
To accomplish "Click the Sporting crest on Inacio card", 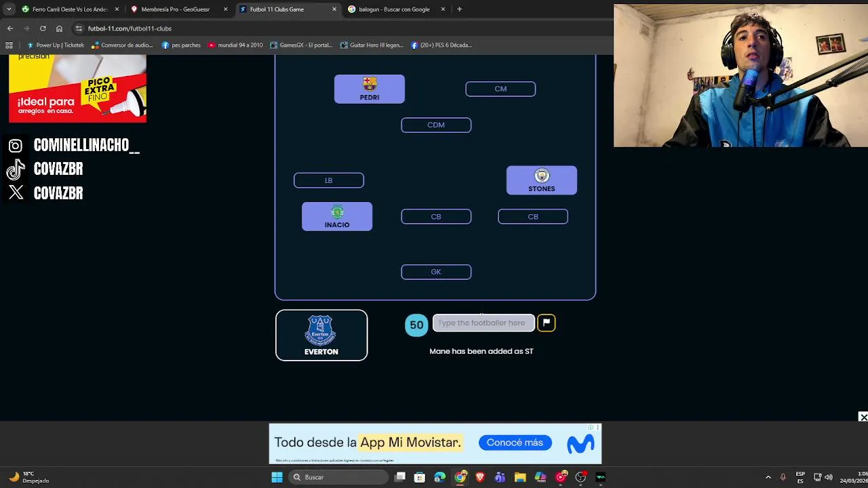I will point(337,212).
